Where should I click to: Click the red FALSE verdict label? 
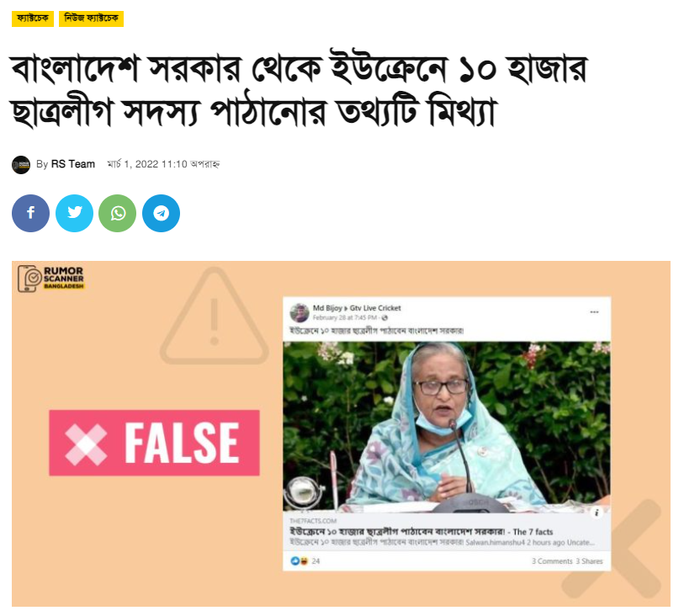155,443
